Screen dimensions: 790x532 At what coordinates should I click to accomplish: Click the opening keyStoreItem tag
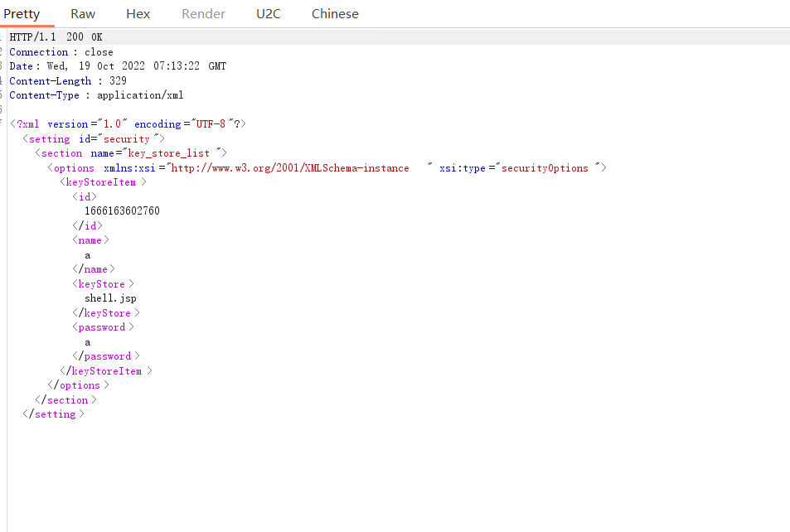pos(104,181)
